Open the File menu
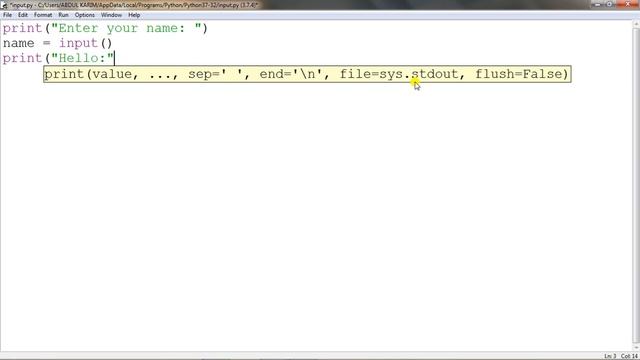 pyautogui.click(x=7, y=15)
